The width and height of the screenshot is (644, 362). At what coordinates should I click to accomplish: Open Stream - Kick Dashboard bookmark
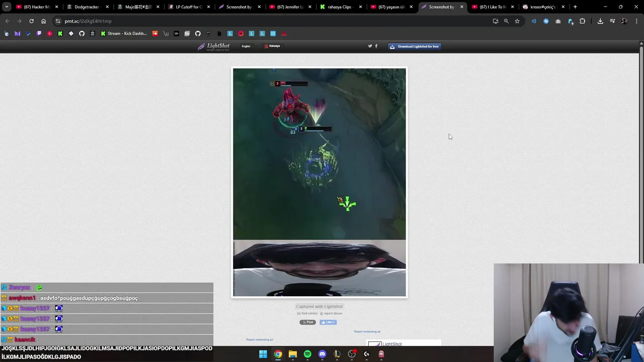tap(124, 34)
